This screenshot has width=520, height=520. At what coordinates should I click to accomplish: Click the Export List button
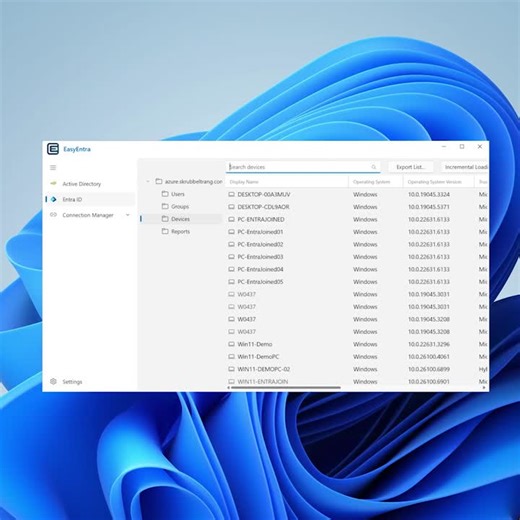pyautogui.click(x=411, y=167)
